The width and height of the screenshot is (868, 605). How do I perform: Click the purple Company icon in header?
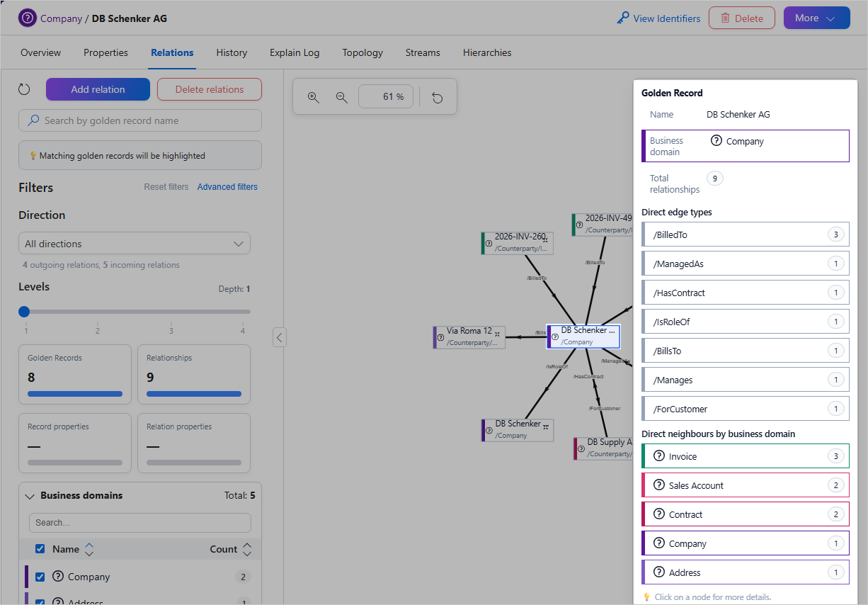coord(27,18)
